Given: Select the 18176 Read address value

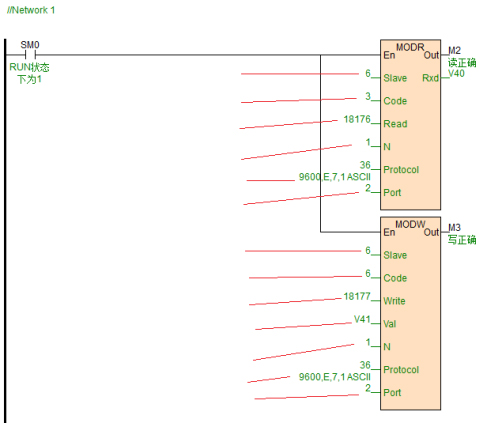Looking at the screenshot, I should coord(357,119).
